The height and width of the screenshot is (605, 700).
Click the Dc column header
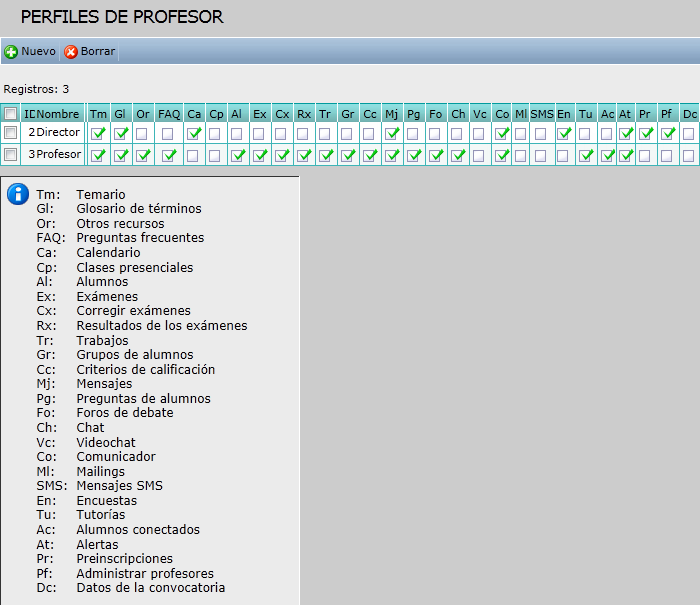690,114
